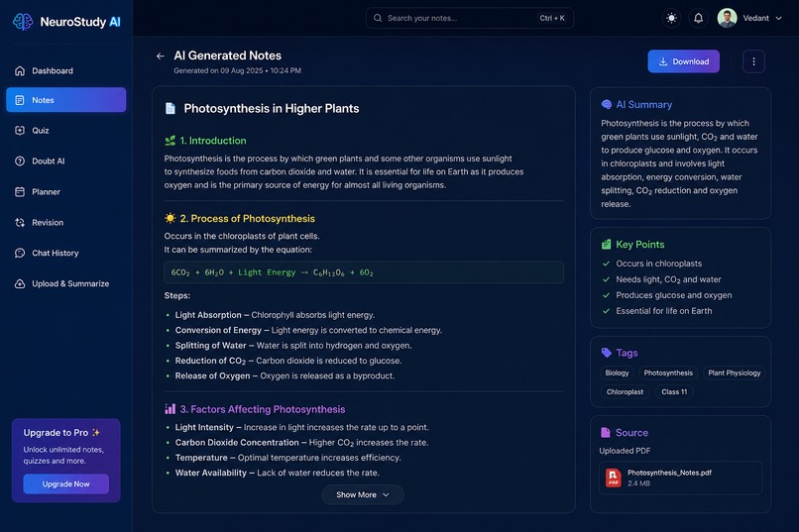Screen dimensions: 799x532
Task: Open the three-dot more options menu
Action: coord(753,61)
